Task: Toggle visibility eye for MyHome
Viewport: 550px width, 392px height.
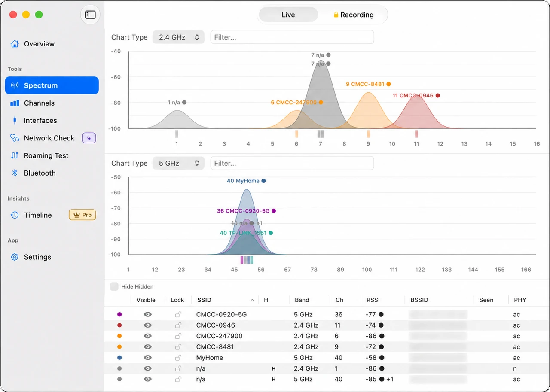Action: point(147,358)
